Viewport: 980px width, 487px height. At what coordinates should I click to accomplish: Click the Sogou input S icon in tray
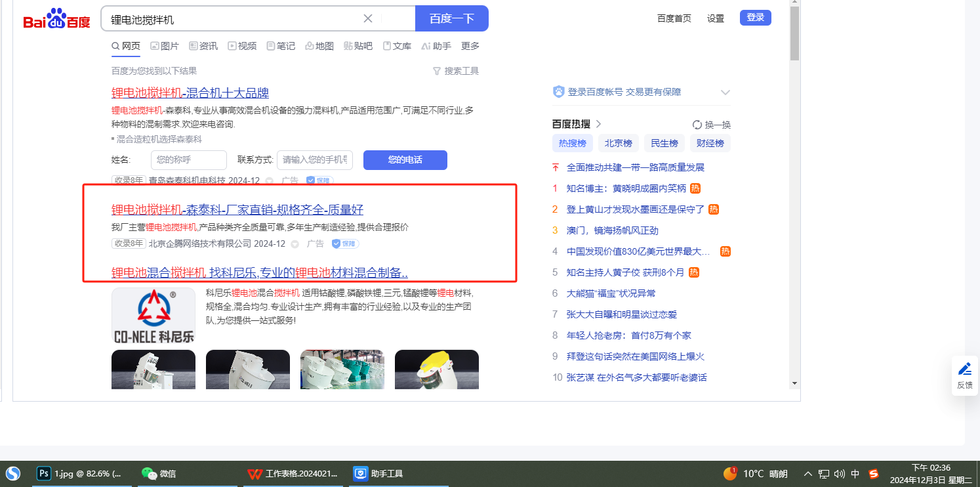tap(874, 474)
